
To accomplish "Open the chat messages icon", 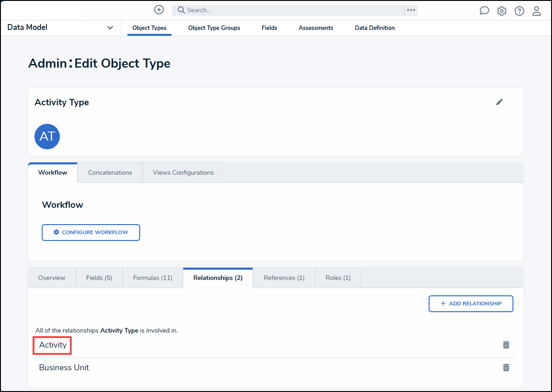I will tap(484, 11).
